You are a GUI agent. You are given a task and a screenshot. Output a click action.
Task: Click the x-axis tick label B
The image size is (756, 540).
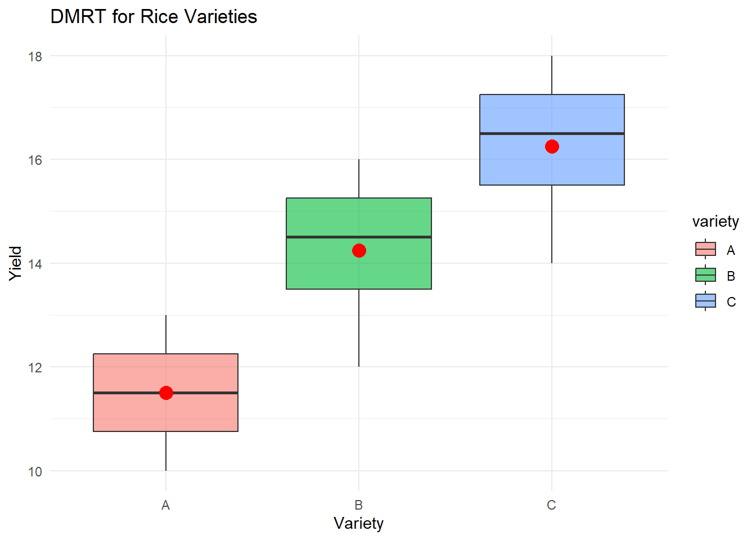[358, 505]
